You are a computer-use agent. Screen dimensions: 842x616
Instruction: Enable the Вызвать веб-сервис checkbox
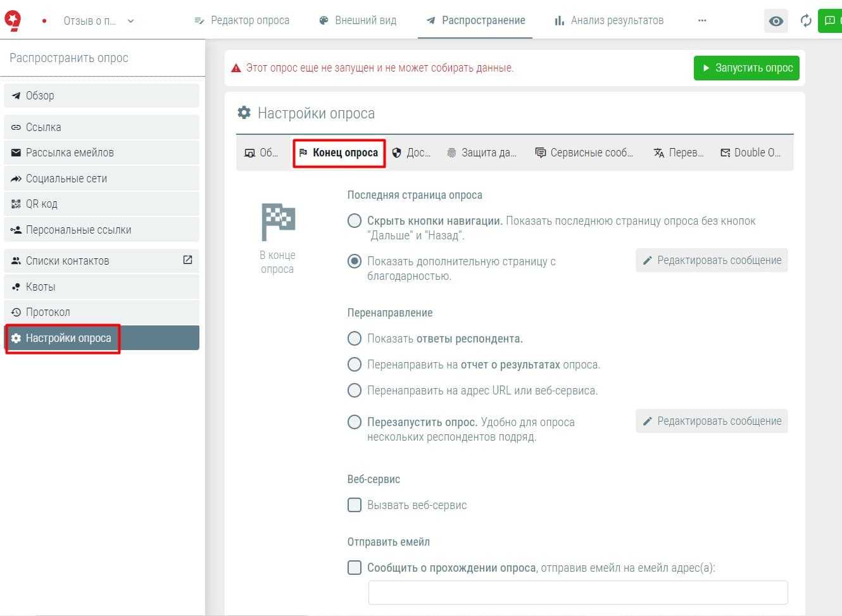(355, 505)
